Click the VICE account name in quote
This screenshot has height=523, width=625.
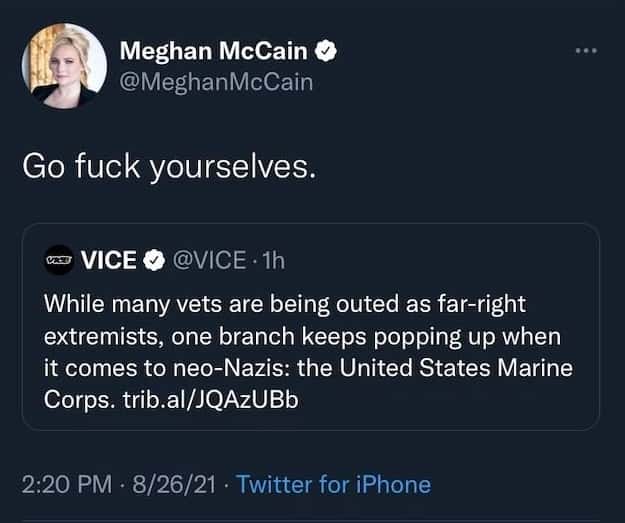(108, 261)
